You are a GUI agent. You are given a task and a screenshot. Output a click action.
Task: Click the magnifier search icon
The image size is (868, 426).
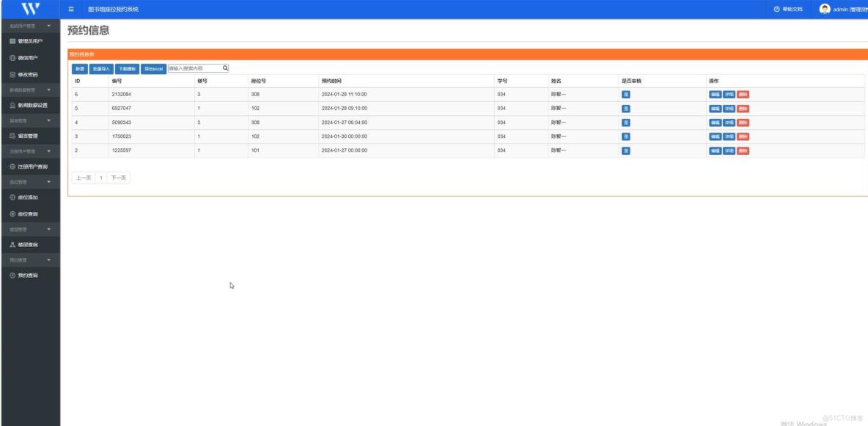click(225, 68)
